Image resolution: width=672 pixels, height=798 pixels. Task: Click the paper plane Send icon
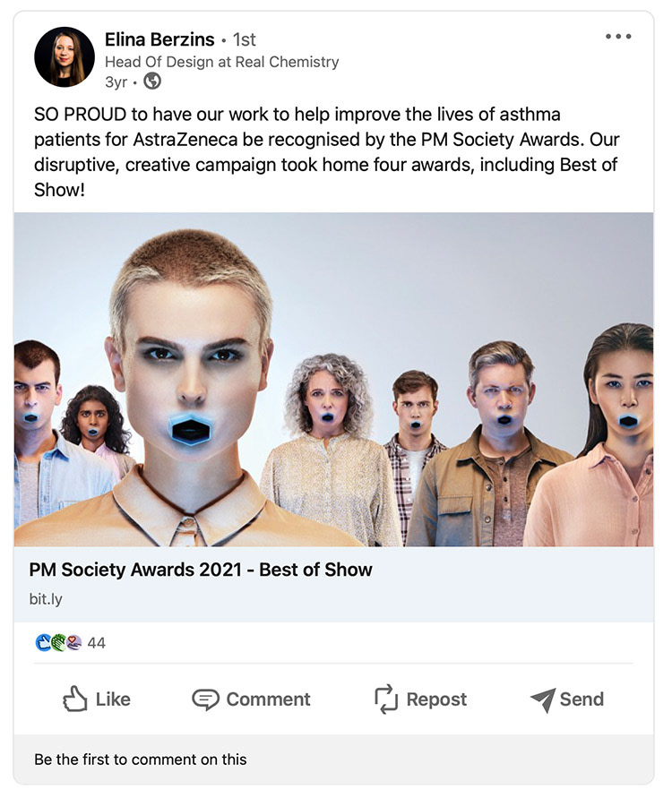coord(543,699)
